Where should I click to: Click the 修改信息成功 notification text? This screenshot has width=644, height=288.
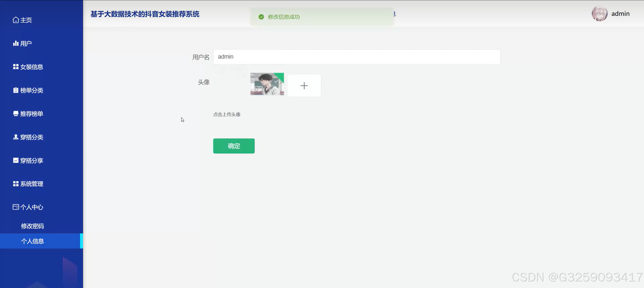click(284, 17)
